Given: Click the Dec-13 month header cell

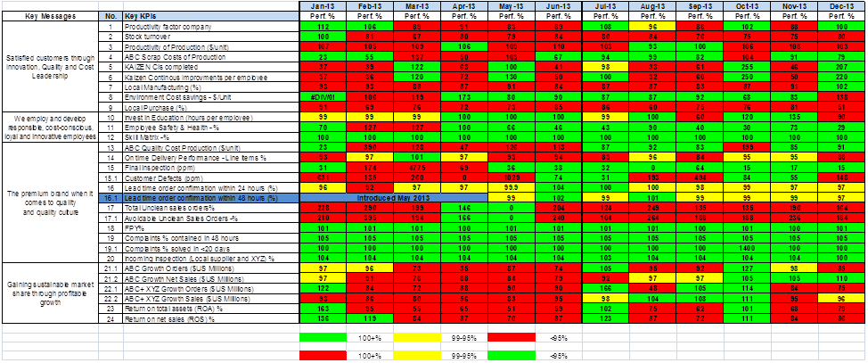Looking at the screenshot, I should tap(841, 5).
